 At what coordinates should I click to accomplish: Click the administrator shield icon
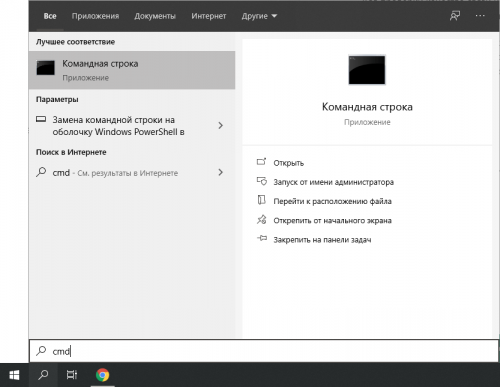pos(262,181)
